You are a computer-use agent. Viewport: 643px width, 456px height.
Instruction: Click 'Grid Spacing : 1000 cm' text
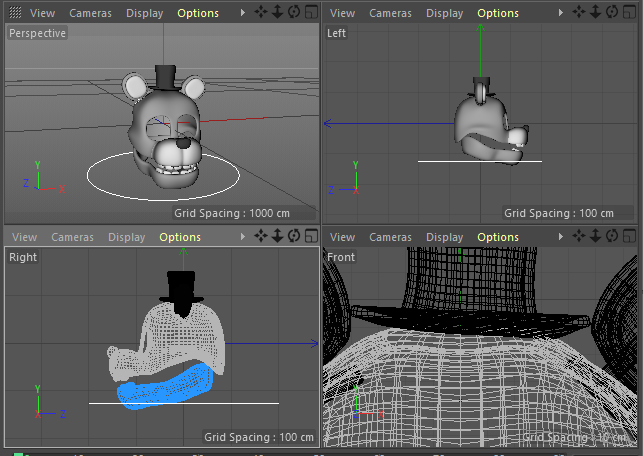(x=232, y=213)
